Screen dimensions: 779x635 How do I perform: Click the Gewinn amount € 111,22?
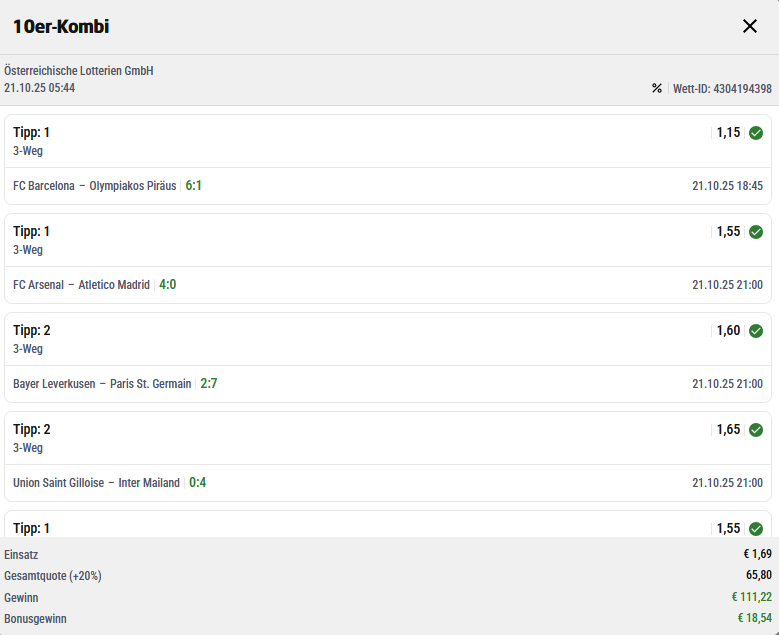pyautogui.click(x=751, y=597)
